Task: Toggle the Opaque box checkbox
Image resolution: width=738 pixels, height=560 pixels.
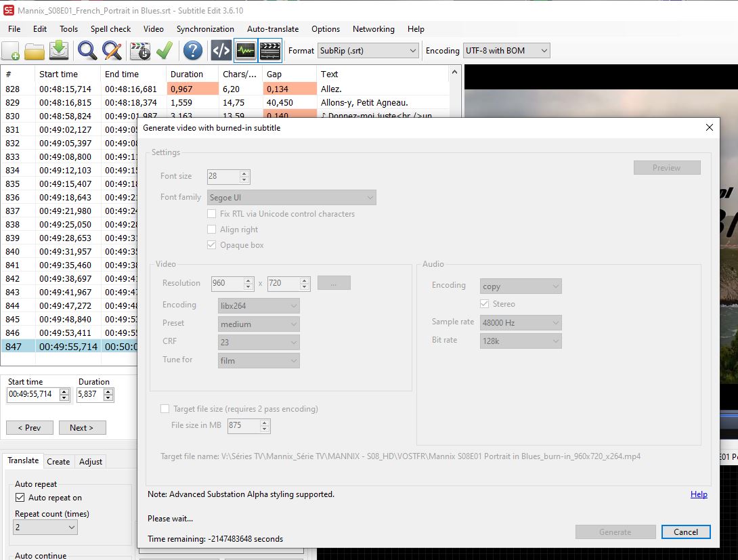Action: (x=212, y=244)
